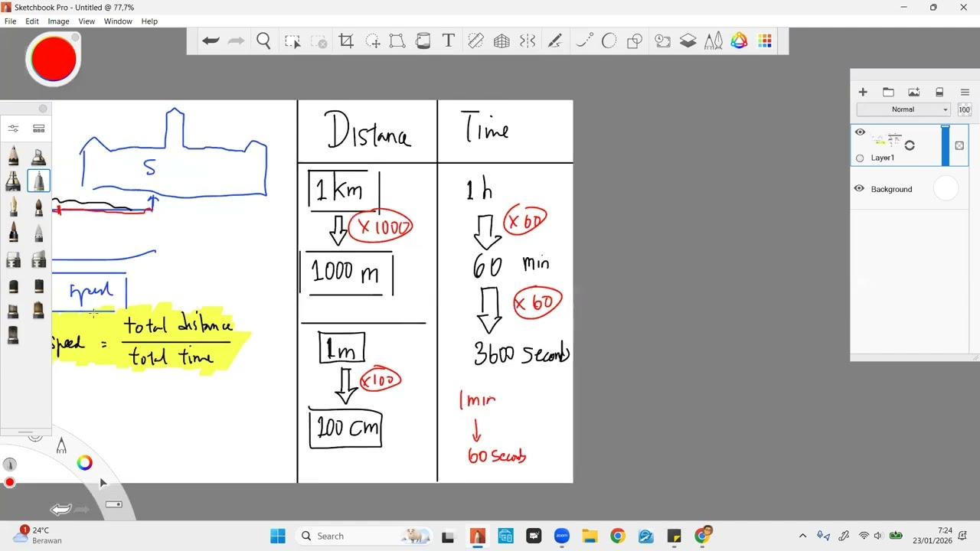This screenshot has width=980, height=551.
Task: Hide the Background layer eye icon
Action: point(859,189)
